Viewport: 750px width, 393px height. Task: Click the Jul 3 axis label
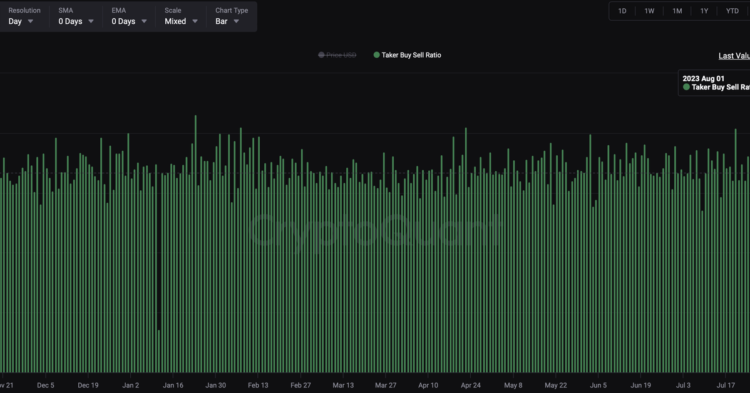click(683, 385)
